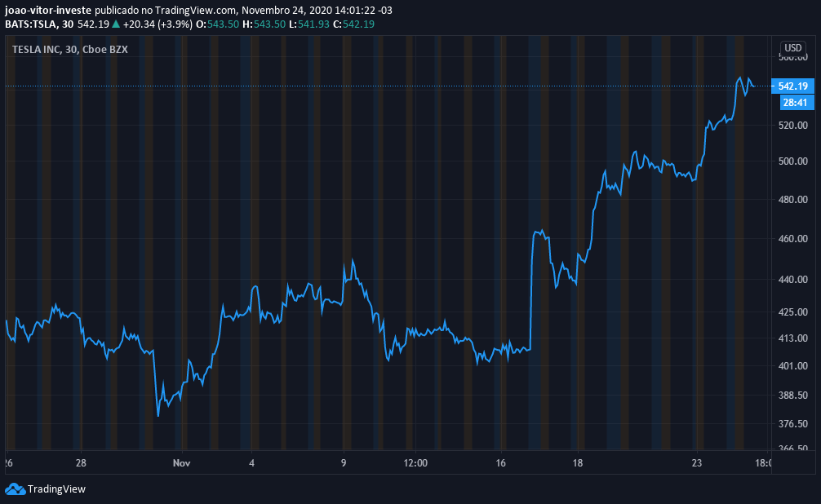Image resolution: width=821 pixels, height=504 pixels.
Task: Click the 500.00 price axis label
Action: (792, 161)
